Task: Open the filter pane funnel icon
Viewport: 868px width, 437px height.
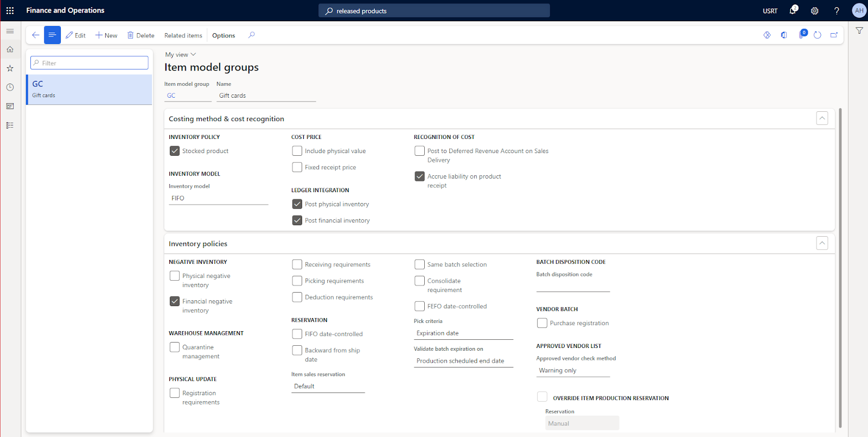Action: tap(859, 31)
